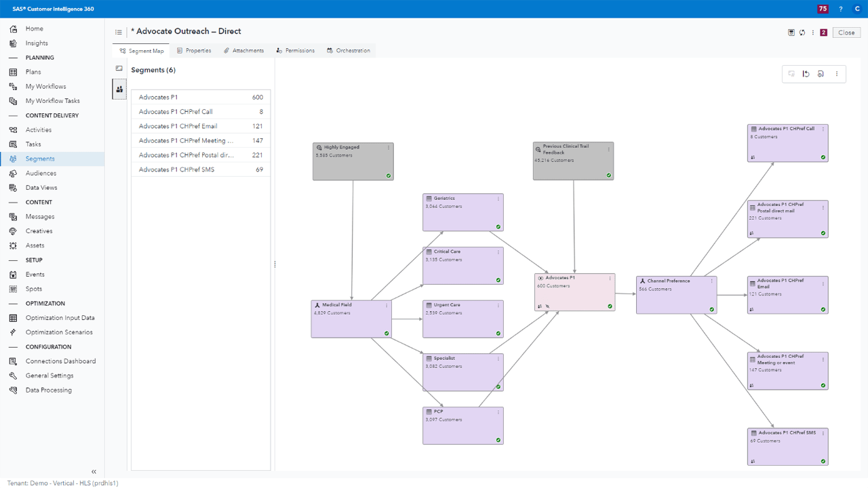Click the preview icon in canvas toolbar
The height and width of the screenshot is (488, 868).
(x=821, y=74)
